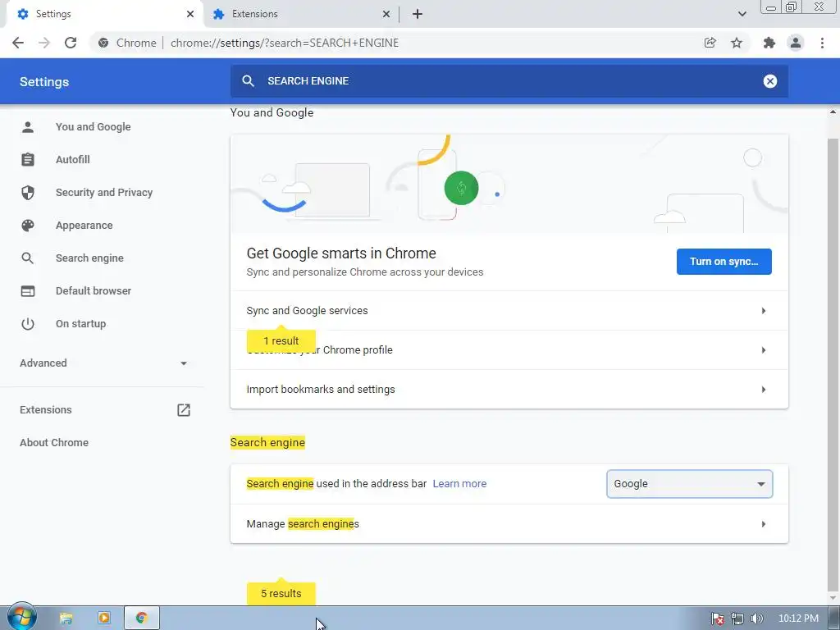Viewport: 840px width, 630px height.
Task: Open the Chrome profile customization row
Action: [x=509, y=349]
